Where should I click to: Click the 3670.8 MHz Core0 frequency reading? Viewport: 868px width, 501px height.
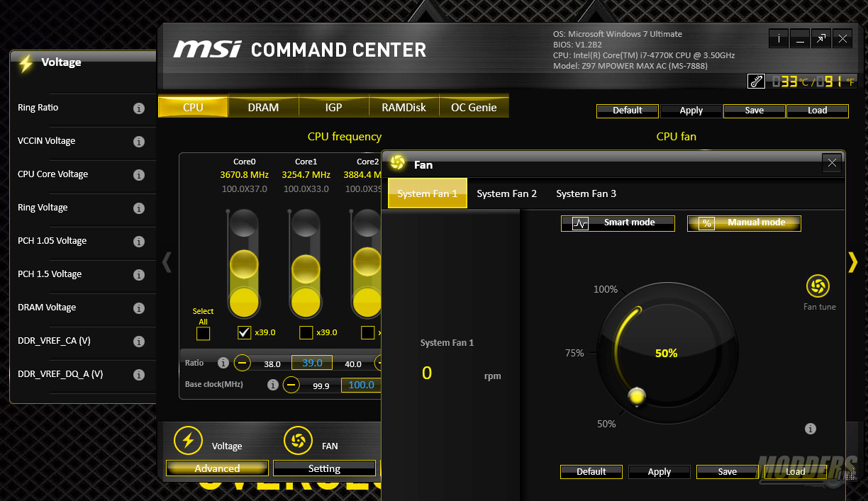tap(245, 175)
